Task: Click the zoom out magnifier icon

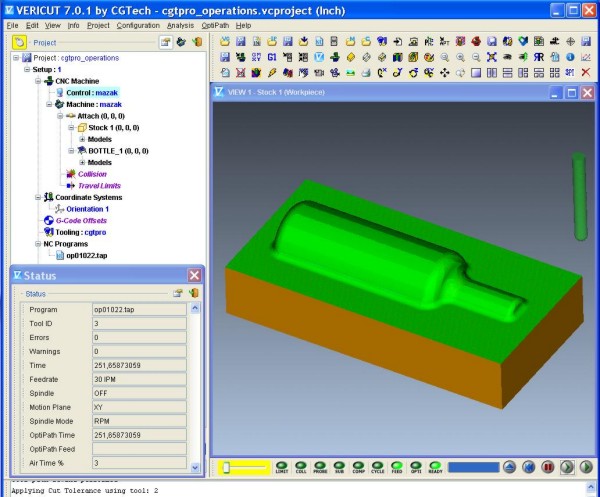Action: (x=476, y=57)
